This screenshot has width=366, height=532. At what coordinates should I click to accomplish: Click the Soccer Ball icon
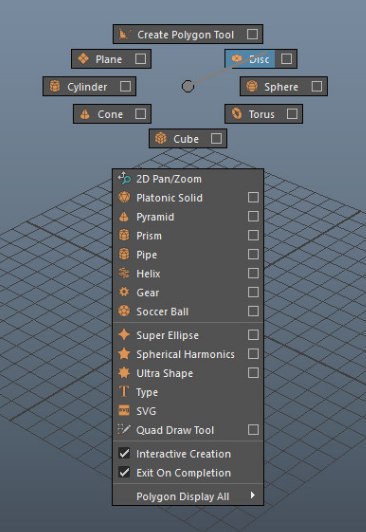124,311
